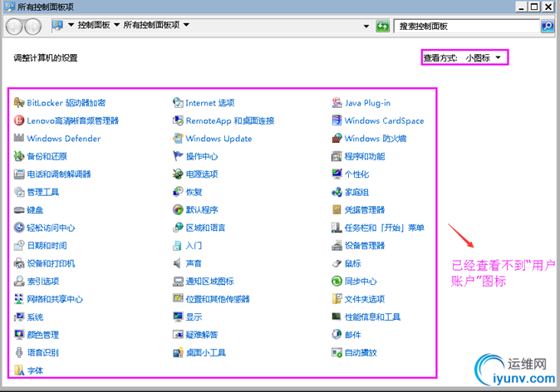Open 语音识别 link

pos(43,353)
